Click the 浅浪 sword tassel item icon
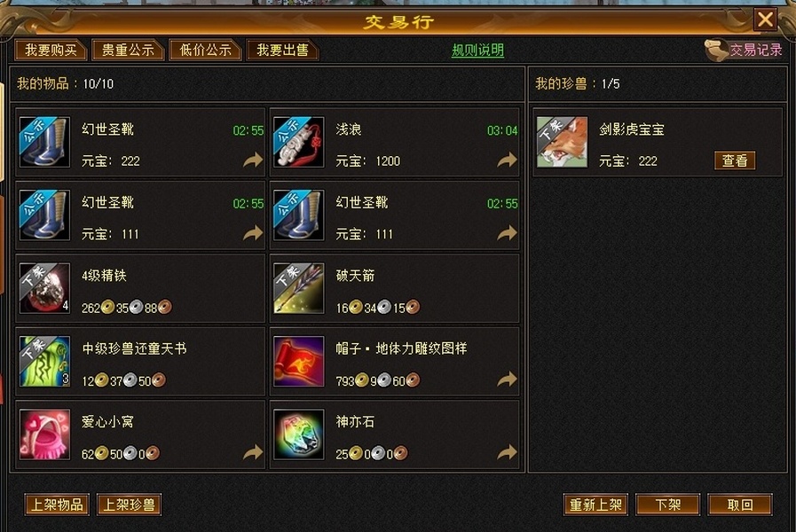The image size is (796, 532). coord(298,142)
